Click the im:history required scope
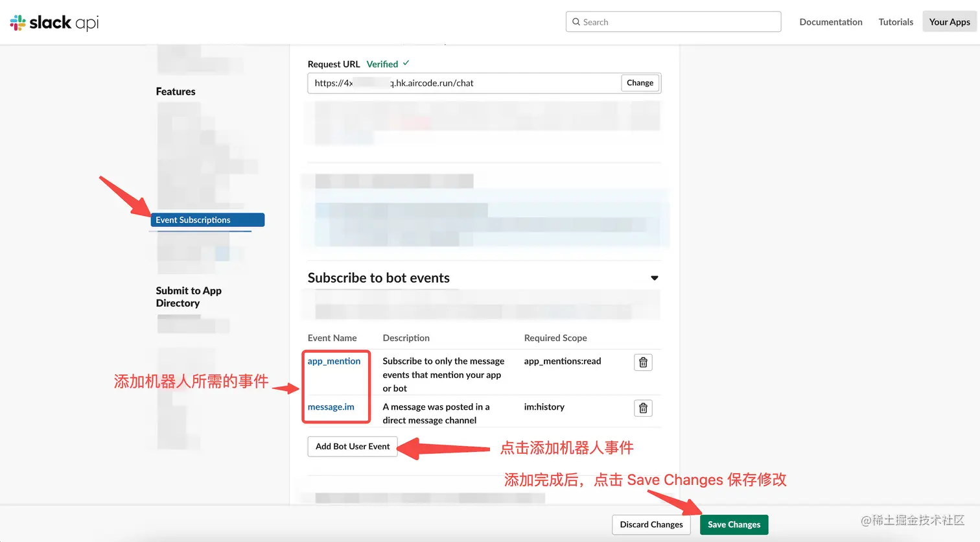The height and width of the screenshot is (542, 980). pyautogui.click(x=544, y=407)
